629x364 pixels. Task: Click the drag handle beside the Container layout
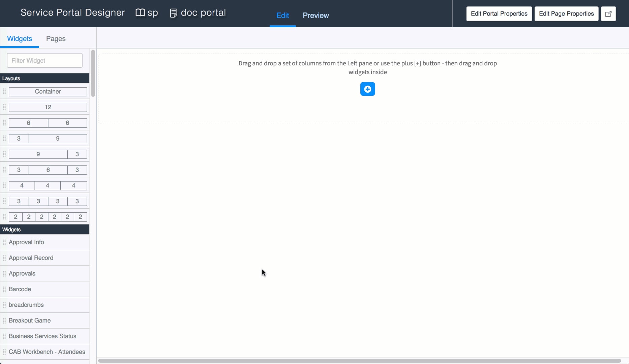4,91
